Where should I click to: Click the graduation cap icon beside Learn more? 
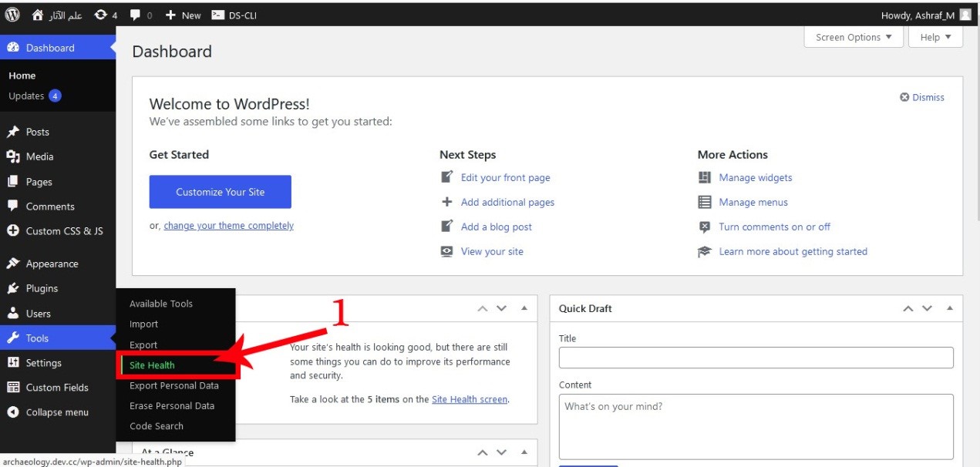(704, 251)
